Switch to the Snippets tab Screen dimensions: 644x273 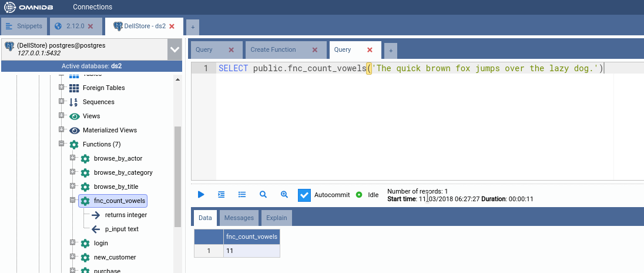coord(24,26)
